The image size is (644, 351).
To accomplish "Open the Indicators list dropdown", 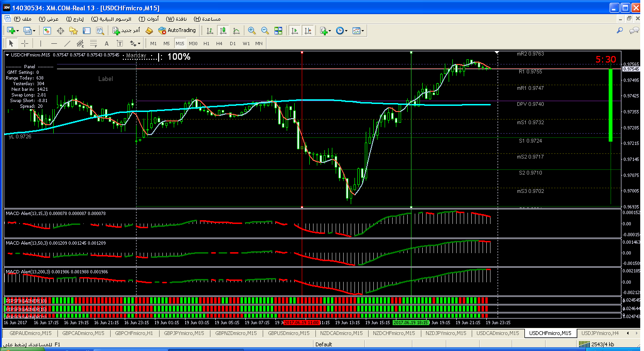I will click(x=325, y=31).
